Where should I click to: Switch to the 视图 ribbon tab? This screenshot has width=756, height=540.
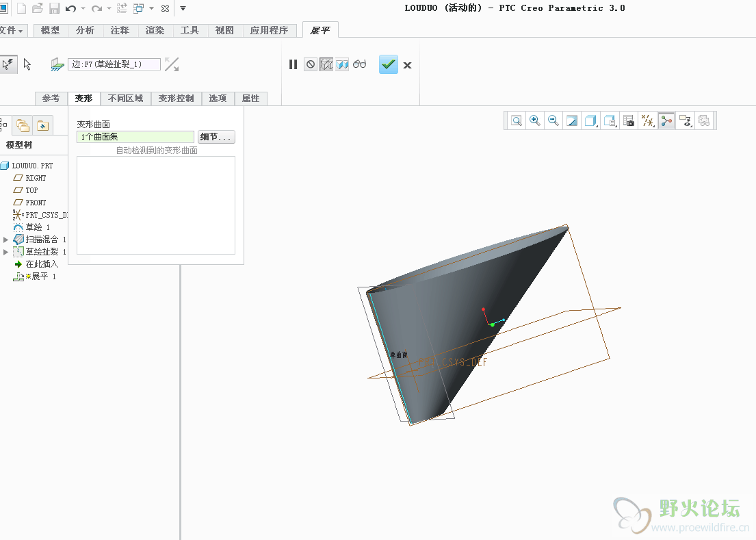tap(224, 30)
